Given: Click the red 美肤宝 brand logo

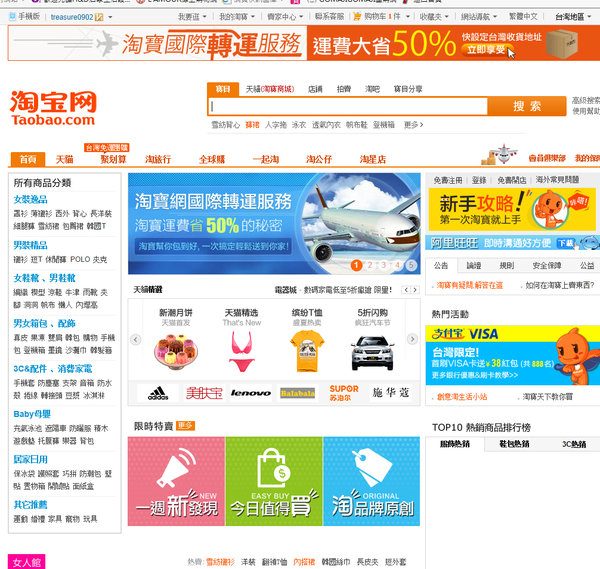Looking at the screenshot, I should [204, 393].
